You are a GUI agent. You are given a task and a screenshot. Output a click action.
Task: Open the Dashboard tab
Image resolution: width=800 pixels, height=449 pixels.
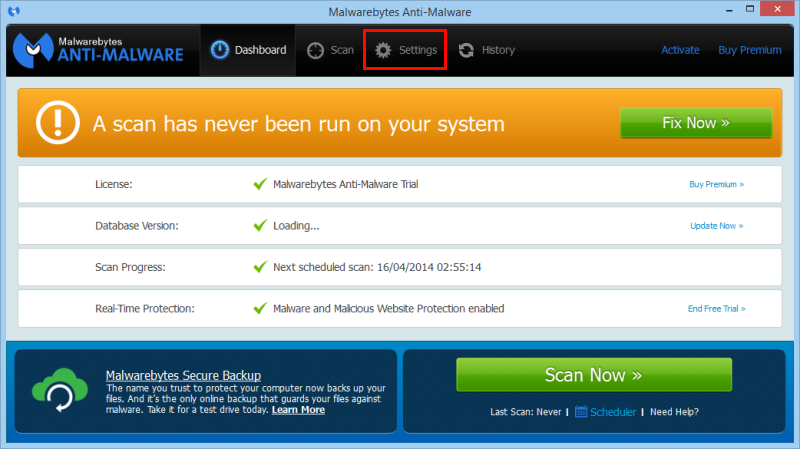pyautogui.click(x=248, y=50)
